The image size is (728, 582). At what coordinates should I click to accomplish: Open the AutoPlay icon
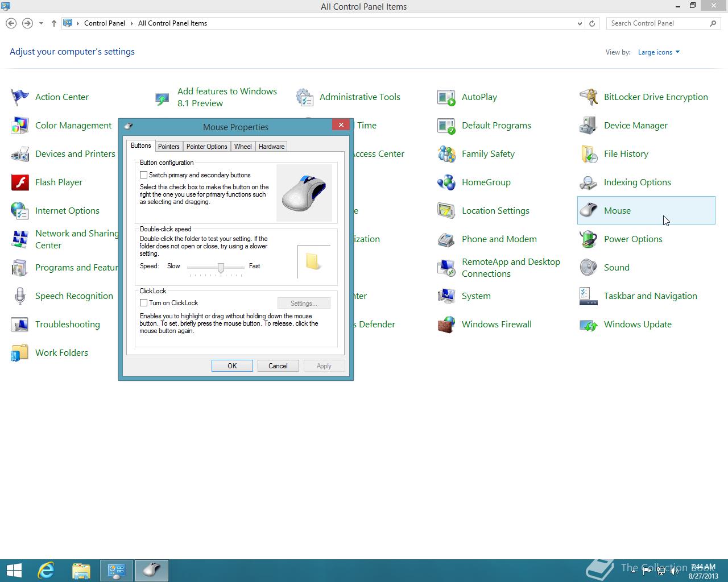click(446, 97)
